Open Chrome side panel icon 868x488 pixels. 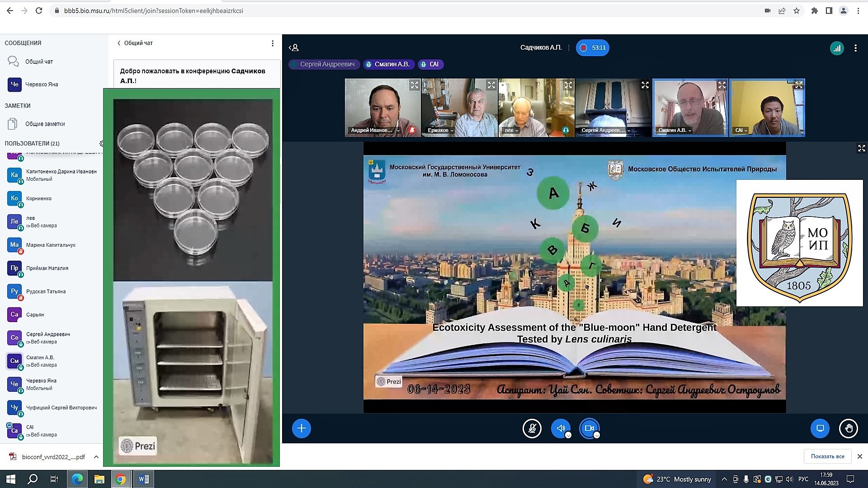(x=829, y=11)
